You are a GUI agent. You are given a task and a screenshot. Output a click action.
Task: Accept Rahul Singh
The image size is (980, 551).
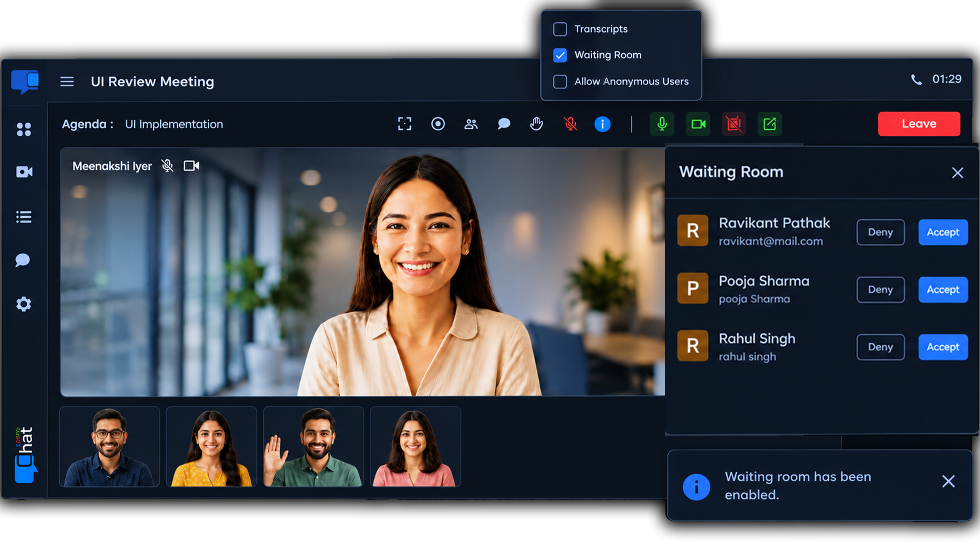coord(943,347)
